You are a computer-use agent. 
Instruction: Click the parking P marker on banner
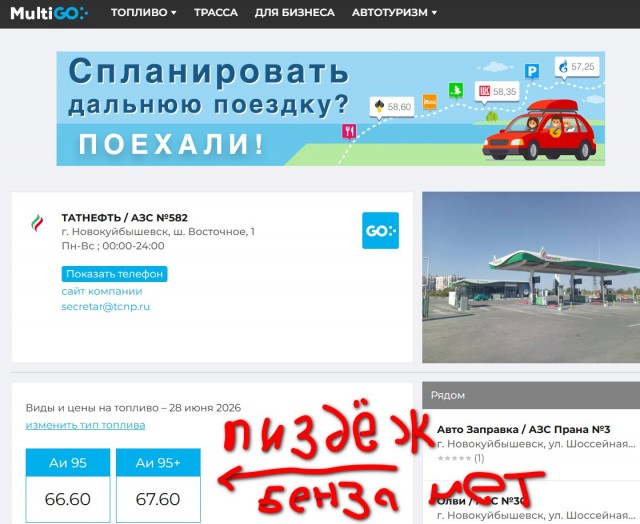point(531,72)
